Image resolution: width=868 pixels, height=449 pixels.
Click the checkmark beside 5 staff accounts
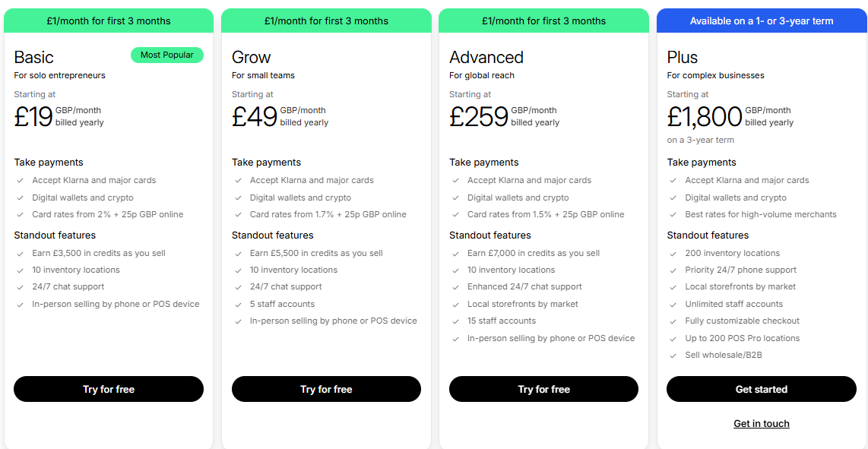tap(237, 305)
